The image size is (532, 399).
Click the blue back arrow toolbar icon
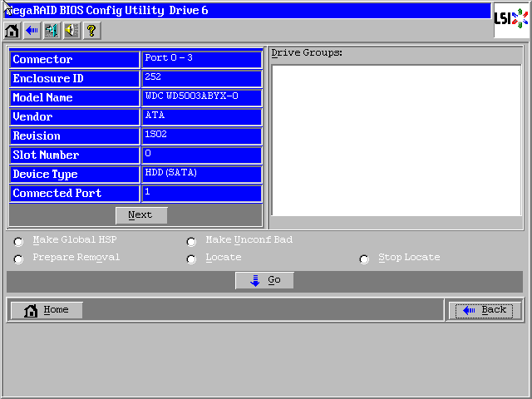pyautogui.click(x=32, y=31)
